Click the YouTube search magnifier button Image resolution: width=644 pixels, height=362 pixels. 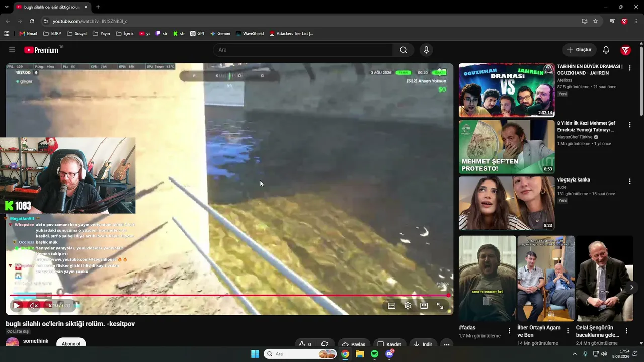(x=404, y=50)
